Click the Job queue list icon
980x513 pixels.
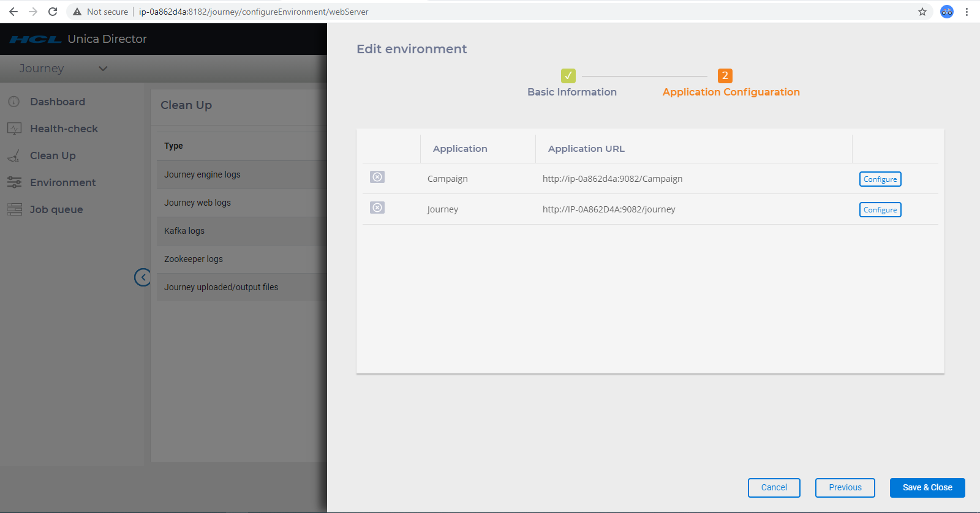(x=14, y=209)
